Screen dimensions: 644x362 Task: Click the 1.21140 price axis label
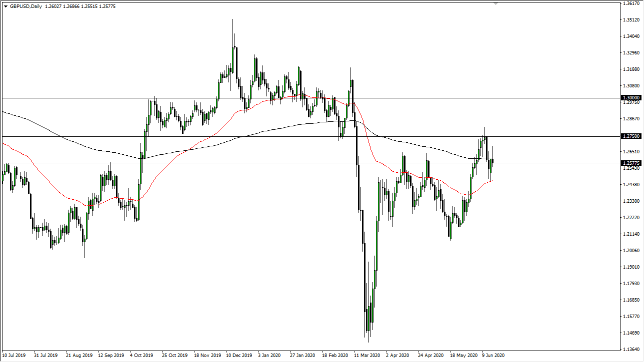(631, 234)
